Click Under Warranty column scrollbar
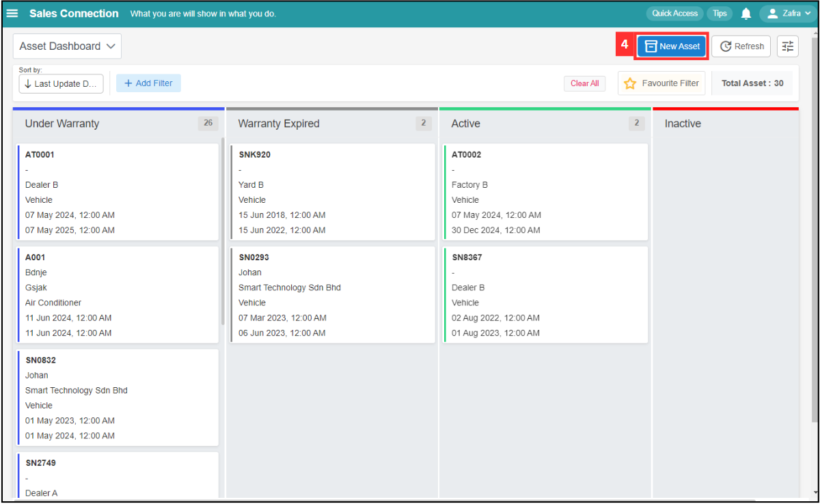Image resolution: width=820 pixels, height=504 pixels. click(223, 232)
